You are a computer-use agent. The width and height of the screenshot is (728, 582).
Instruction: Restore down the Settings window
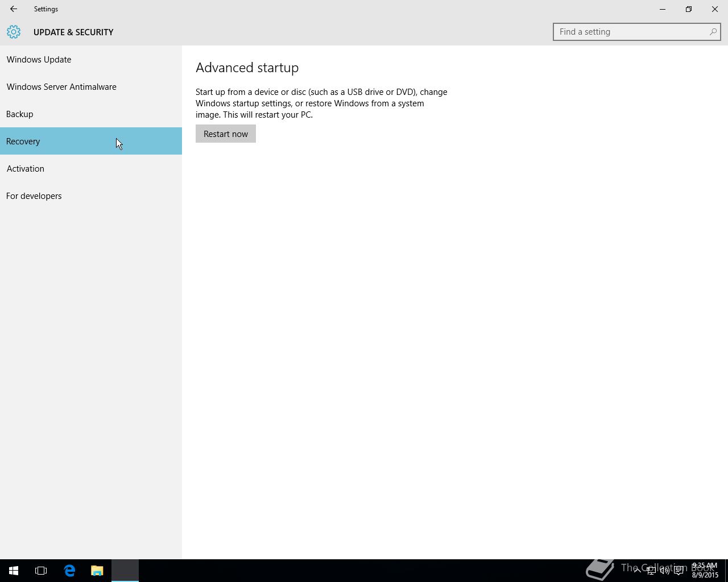689,9
